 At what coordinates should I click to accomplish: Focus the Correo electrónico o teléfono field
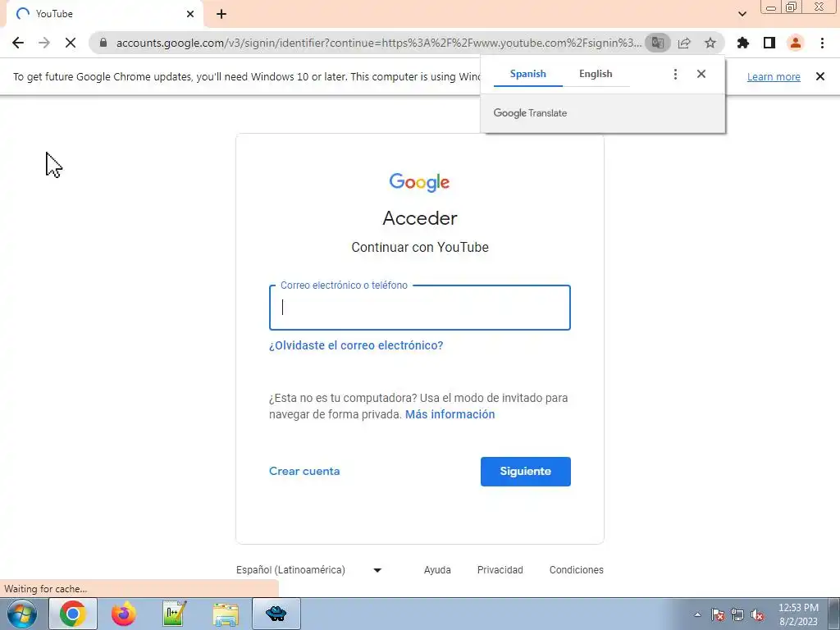[419, 308]
